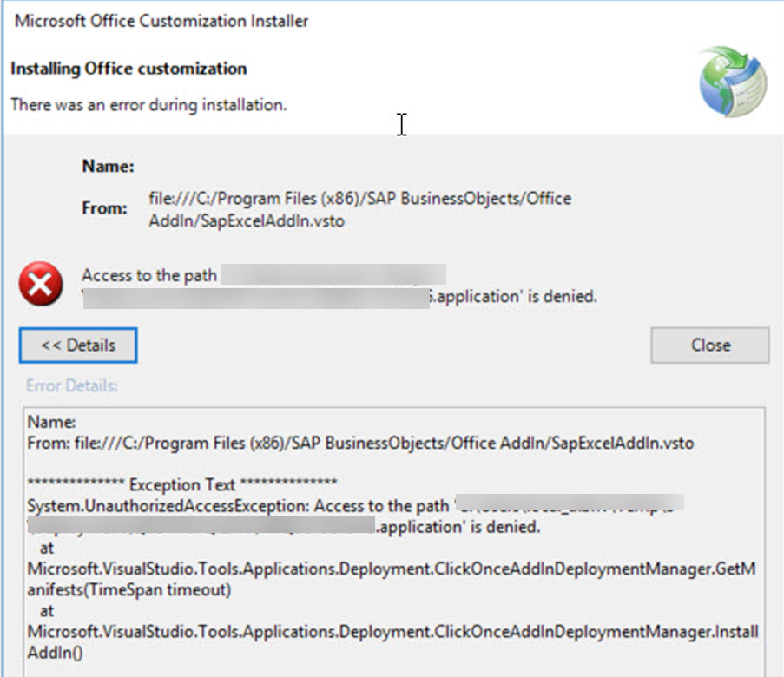Click 'Microsoft Office Customization Installer' title
Image resolution: width=784 pixels, height=677 pixels.
[161, 21]
